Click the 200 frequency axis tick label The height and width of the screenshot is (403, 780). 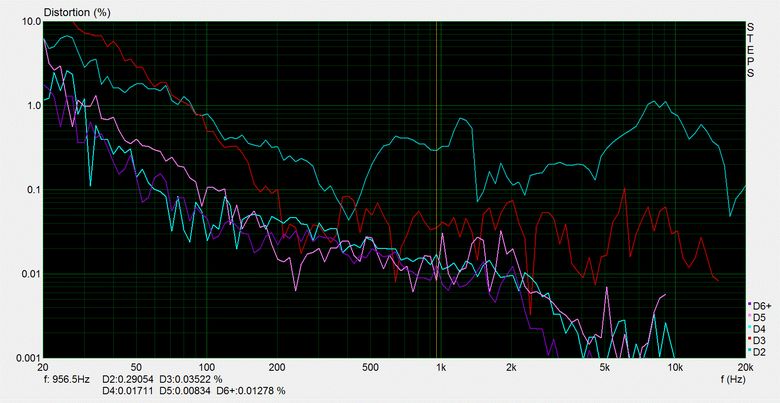point(277,368)
